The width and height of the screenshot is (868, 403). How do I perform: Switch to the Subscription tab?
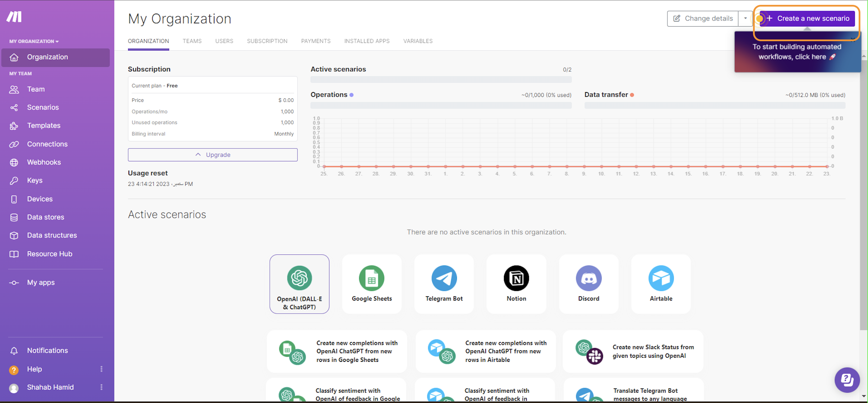point(267,41)
